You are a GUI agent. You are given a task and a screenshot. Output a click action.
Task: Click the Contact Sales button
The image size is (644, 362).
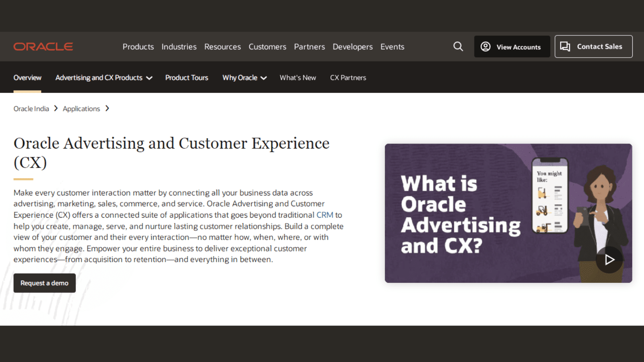[x=593, y=47]
